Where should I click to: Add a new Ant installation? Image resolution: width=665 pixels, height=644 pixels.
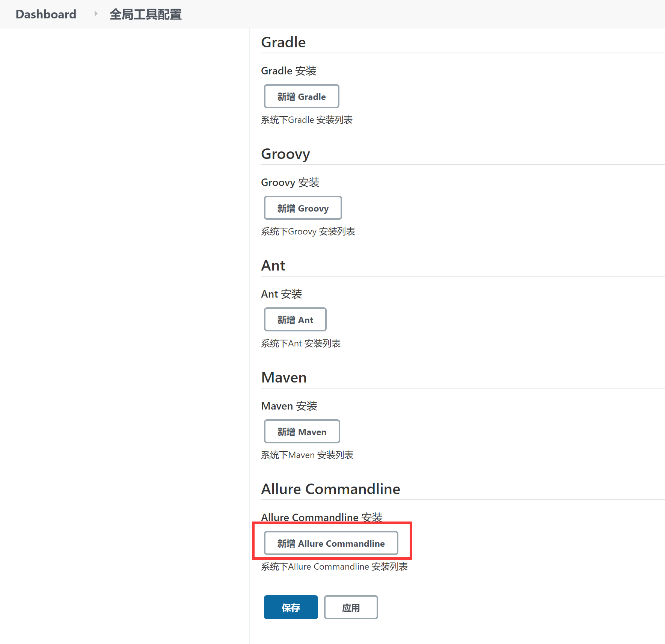pyautogui.click(x=295, y=320)
